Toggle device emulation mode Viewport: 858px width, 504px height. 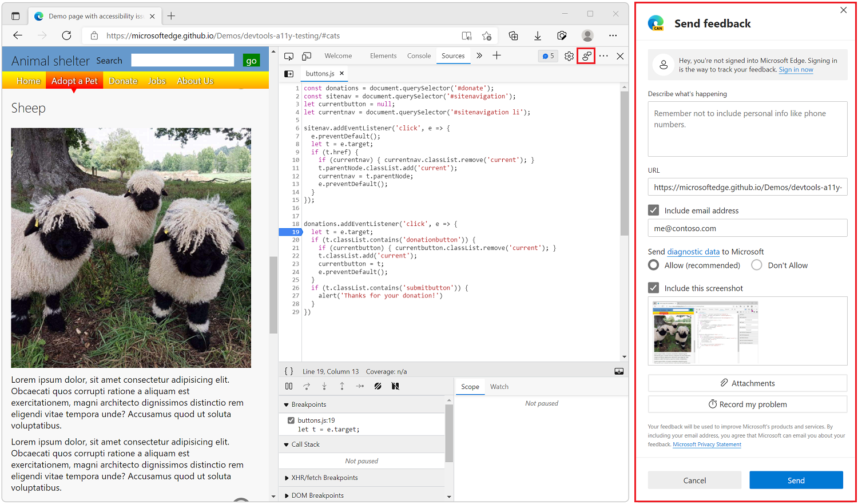tap(307, 55)
